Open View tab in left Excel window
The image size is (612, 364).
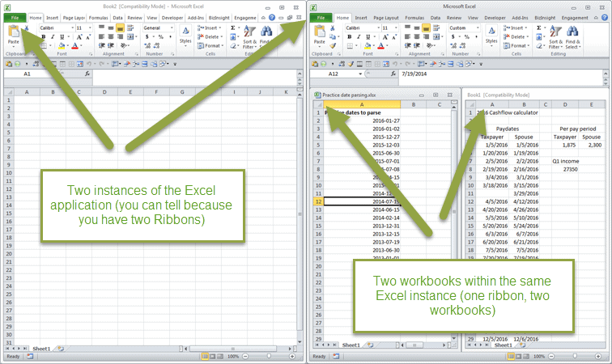pos(152,18)
